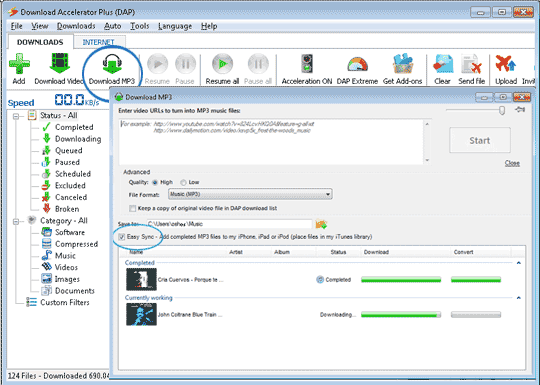This screenshot has height=385, width=540.
Task: Collapse the Currently working group arrow
Action: tap(519, 298)
